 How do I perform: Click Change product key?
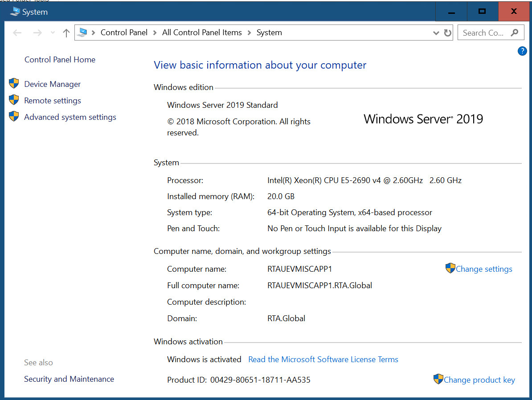tap(479, 380)
